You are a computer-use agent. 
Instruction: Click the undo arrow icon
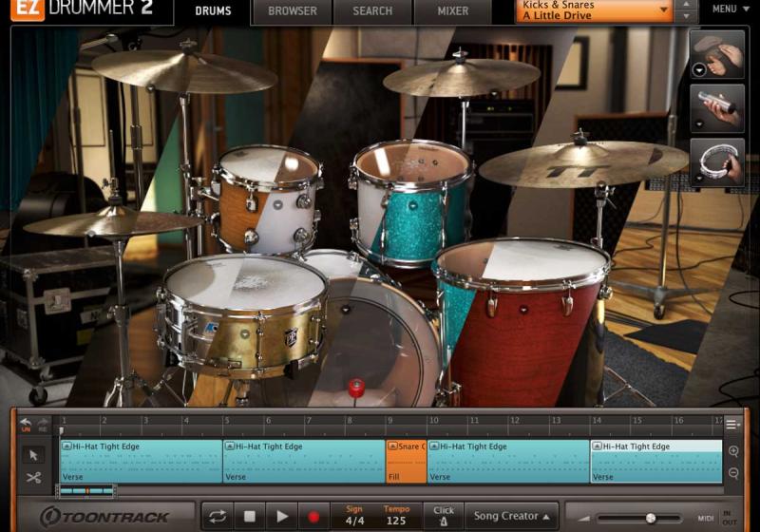[26, 424]
